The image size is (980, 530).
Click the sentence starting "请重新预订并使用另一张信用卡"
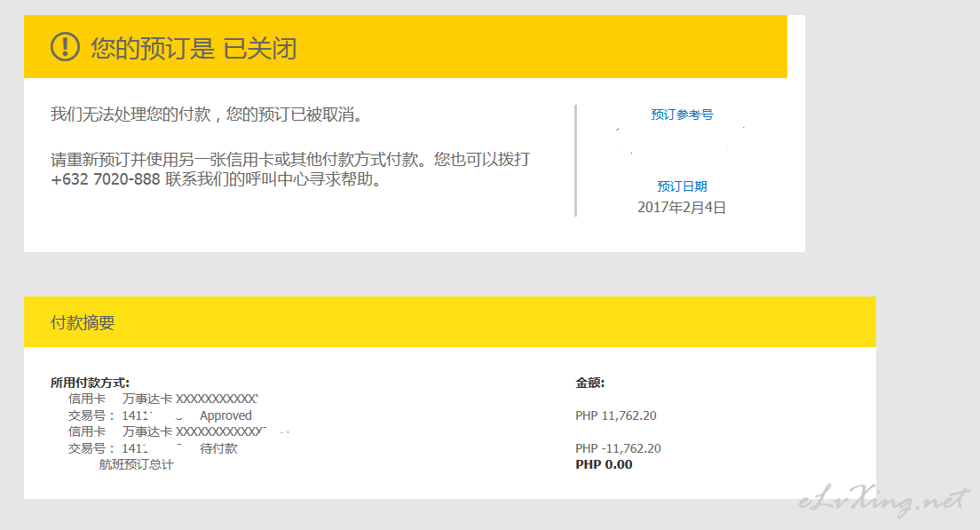[290, 160]
